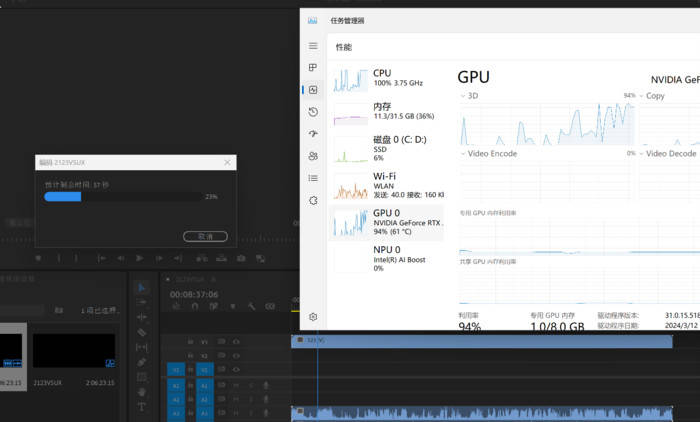Open the Video Encode engine dropdown
The image size is (700, 422).
(x=489, y=153)
